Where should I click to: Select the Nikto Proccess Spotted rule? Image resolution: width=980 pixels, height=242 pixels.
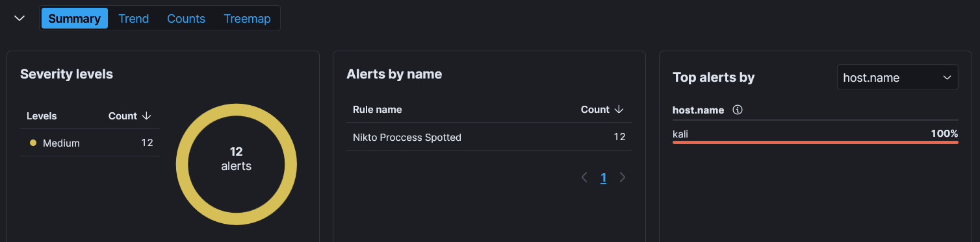pos(407,137)
